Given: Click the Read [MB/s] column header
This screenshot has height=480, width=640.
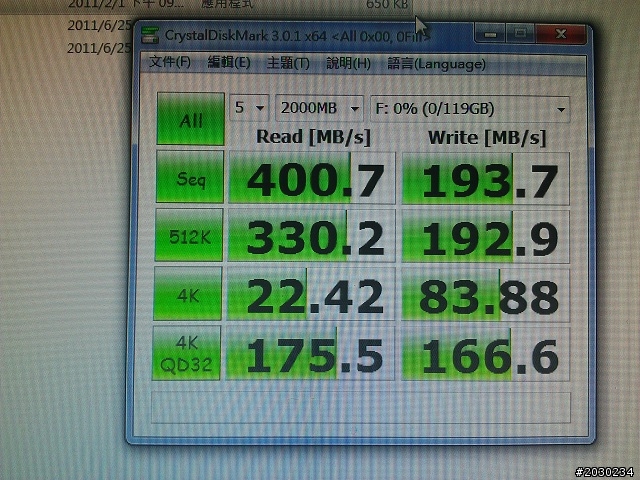Looking at the screenshot, I should [x=313, y=137].
